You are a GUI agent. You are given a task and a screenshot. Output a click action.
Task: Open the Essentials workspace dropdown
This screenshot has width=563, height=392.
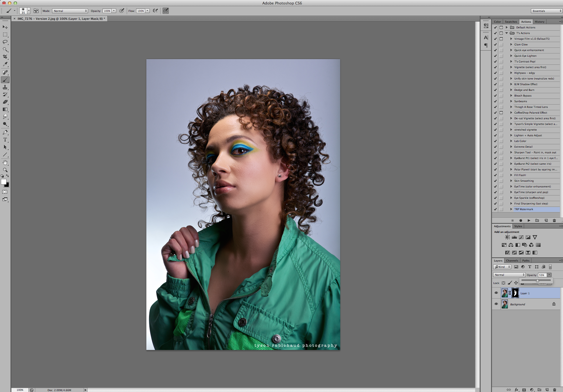pos(546,11)
